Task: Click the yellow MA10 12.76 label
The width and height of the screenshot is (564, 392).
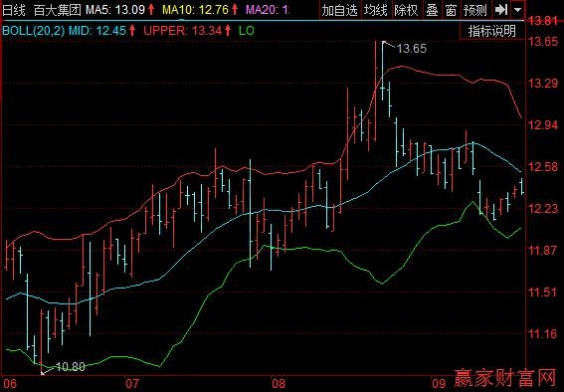Action: (200, 10)
